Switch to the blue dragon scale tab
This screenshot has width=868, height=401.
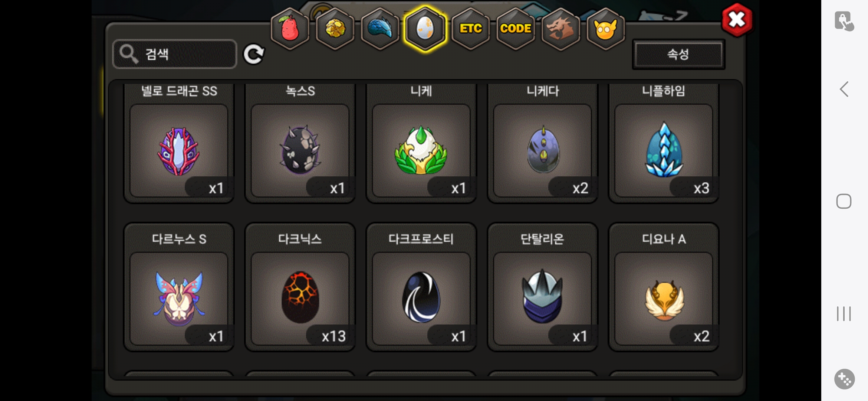tap(380, 29)
